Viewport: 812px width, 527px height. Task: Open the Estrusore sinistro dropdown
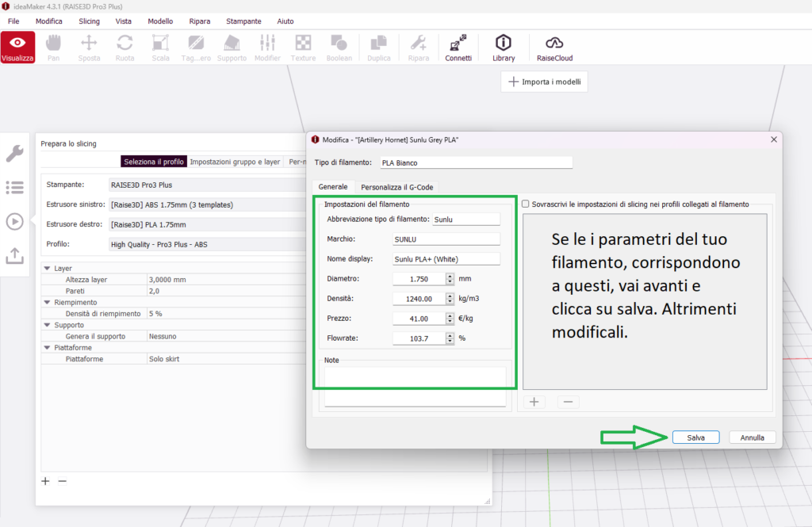[x=207, y=204]
